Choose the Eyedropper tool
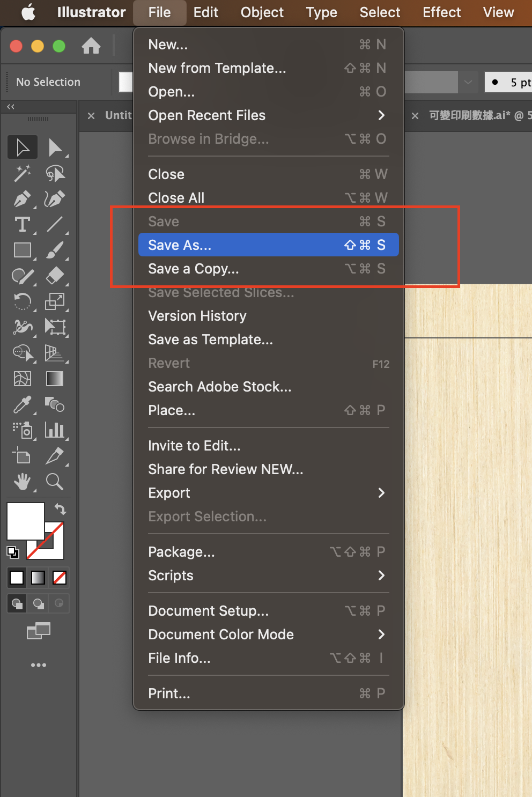Viewport: 532px width, 797px height. [23, 404]
